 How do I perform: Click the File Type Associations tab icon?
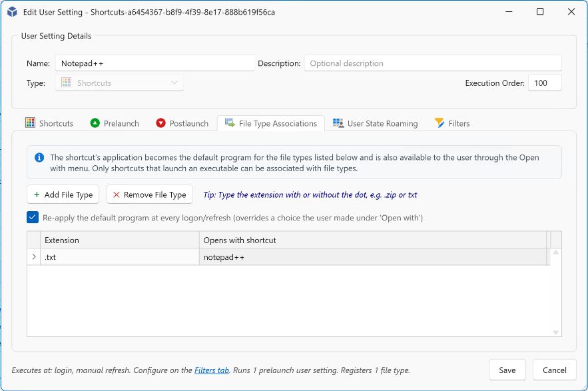230,123
